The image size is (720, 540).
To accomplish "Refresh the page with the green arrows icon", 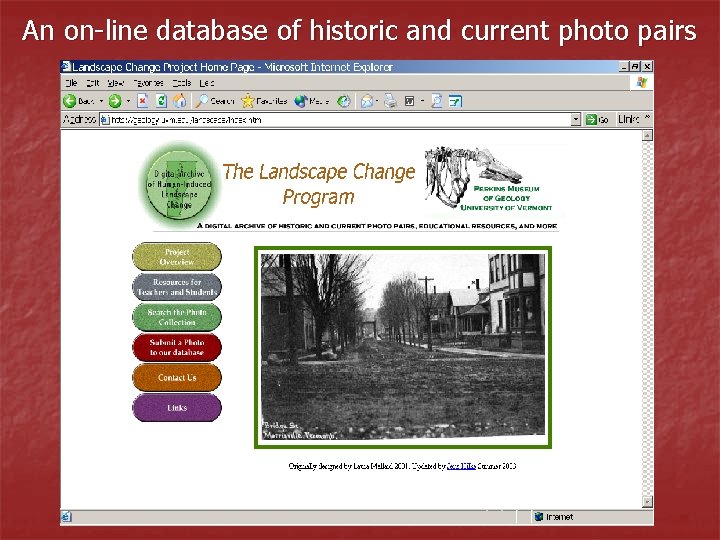I will coord(161,101).
